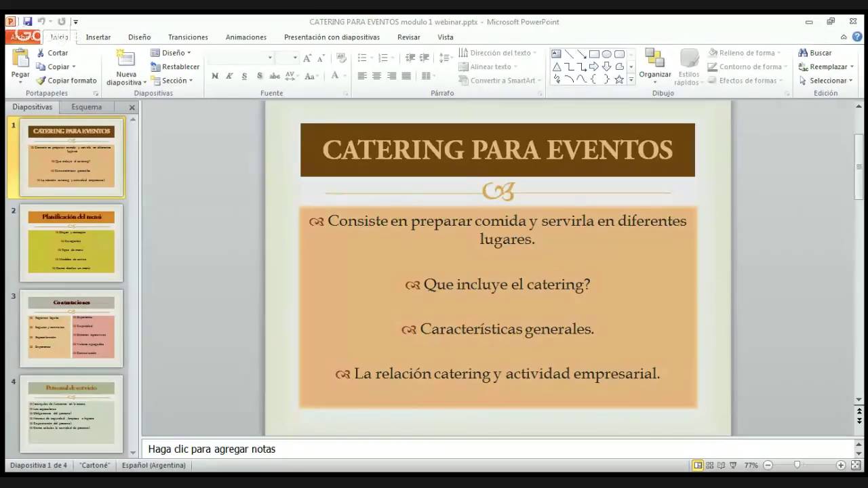Toggle text shadow S formatting
Screen dimensions: 868x488
point(260,76)
